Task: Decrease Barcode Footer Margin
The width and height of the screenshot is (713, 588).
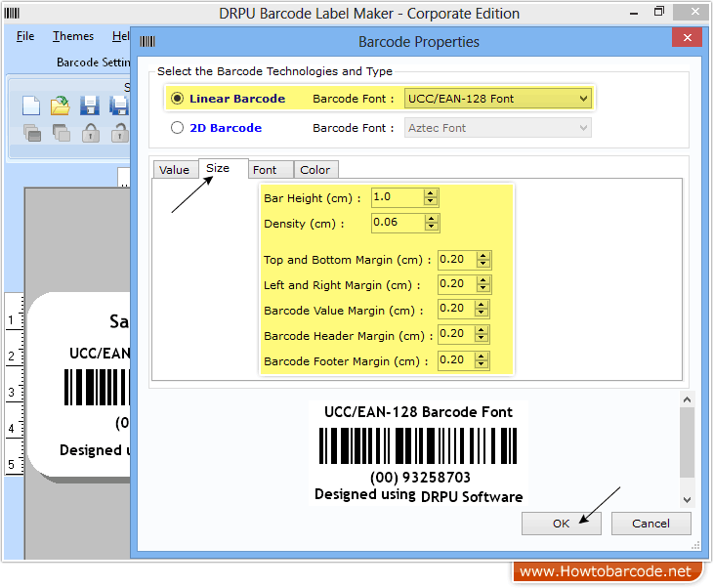Action: tap(482, 364)
